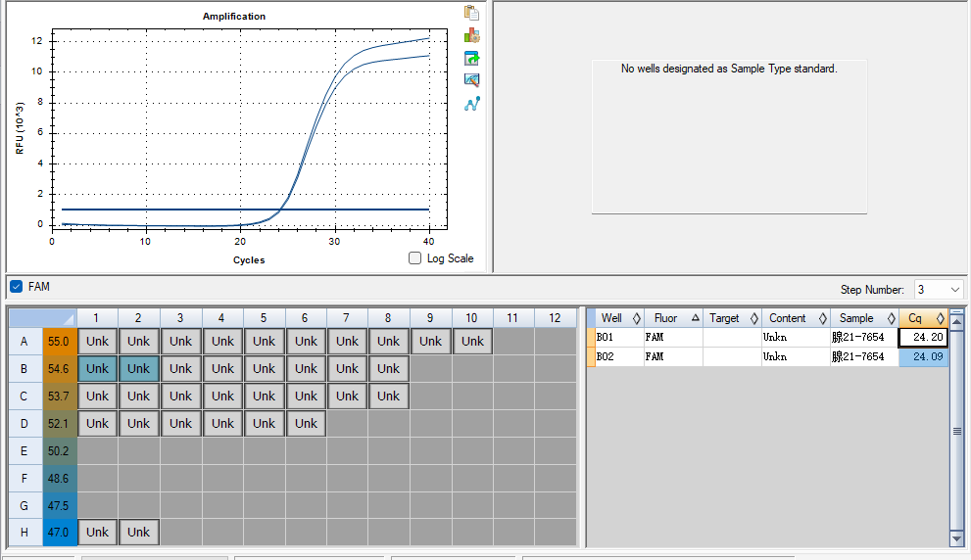Select plate column 2 header
This screenshot has width=971, height=560.
click(139, 318)
